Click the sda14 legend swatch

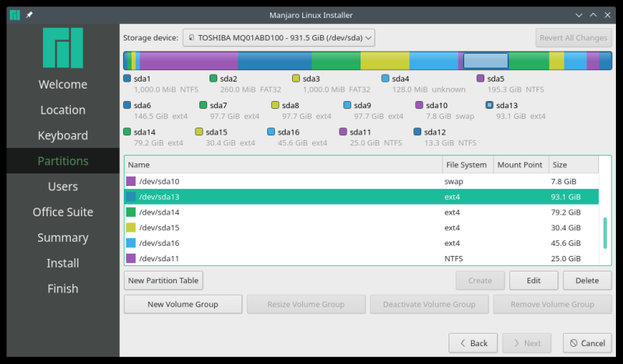(127, 131)
